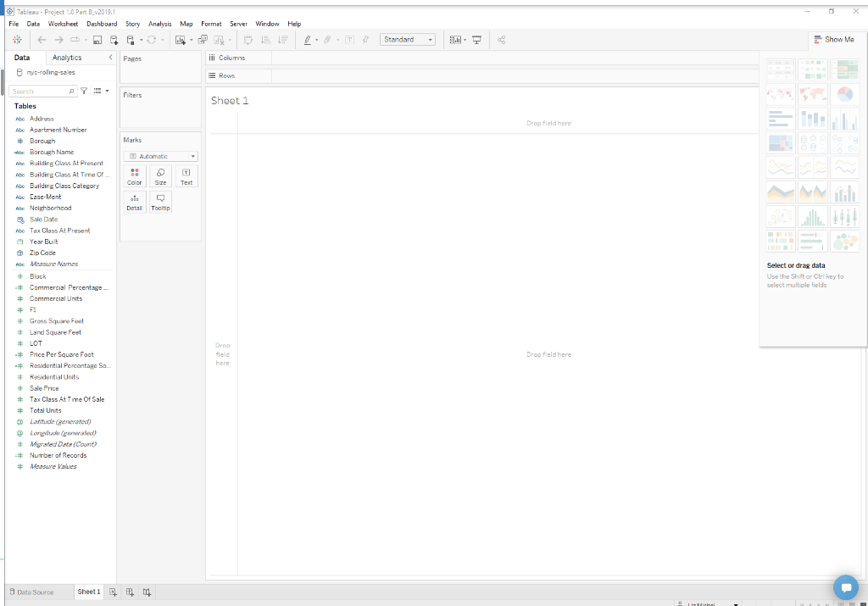Open the Data Source tab
Image resolution: width=868 pixels, height=606 pixels.
click(32, 592)
